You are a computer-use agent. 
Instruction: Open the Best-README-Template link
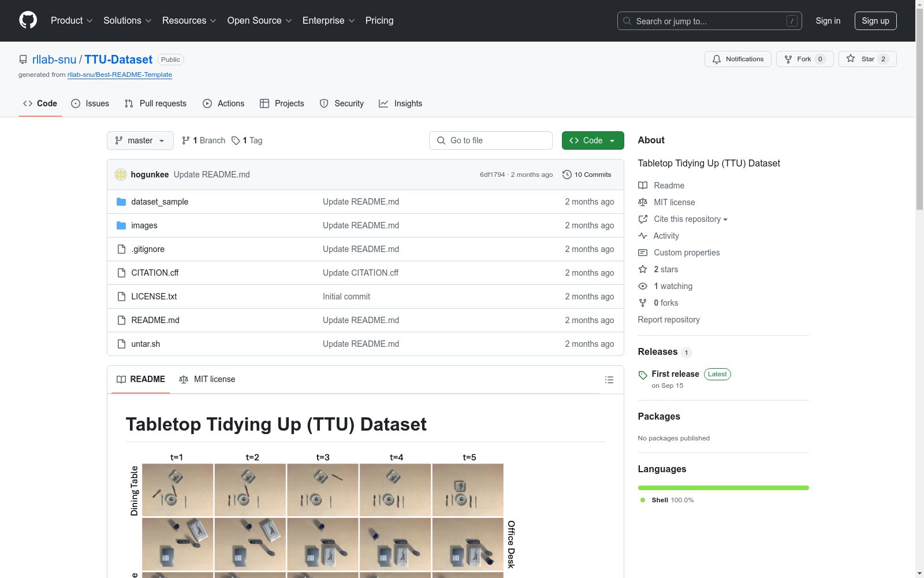click(120, 75)
